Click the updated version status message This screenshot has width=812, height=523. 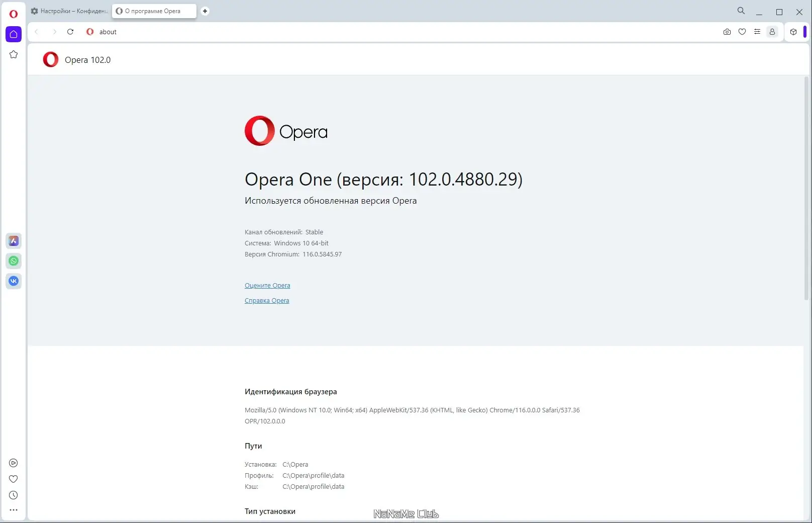331,201
